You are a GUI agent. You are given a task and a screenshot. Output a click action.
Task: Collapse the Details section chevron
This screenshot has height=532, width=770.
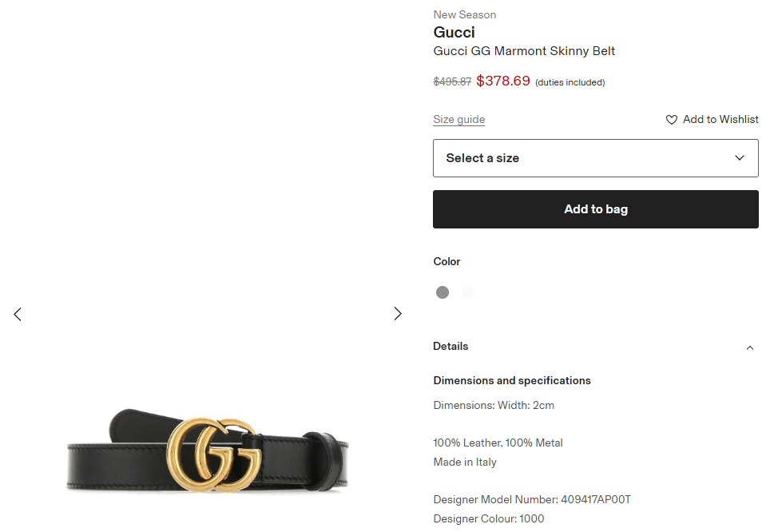(x=749, y=347)
